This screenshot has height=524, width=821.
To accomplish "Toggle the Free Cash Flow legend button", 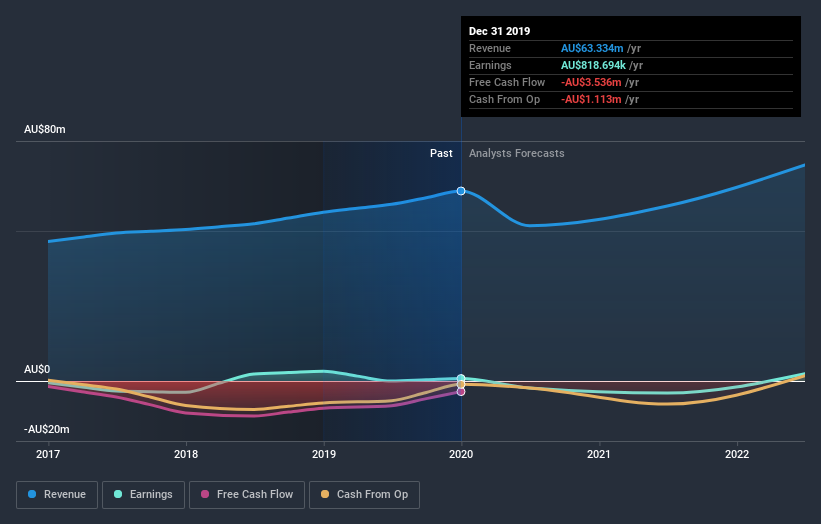I will (247, 495).
